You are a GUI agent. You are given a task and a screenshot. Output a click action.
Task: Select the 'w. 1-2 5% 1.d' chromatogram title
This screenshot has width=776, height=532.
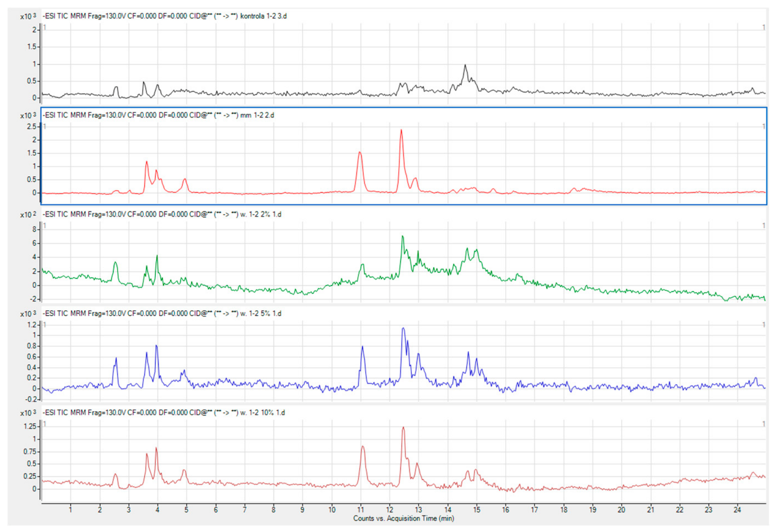[x=162, y=314]
